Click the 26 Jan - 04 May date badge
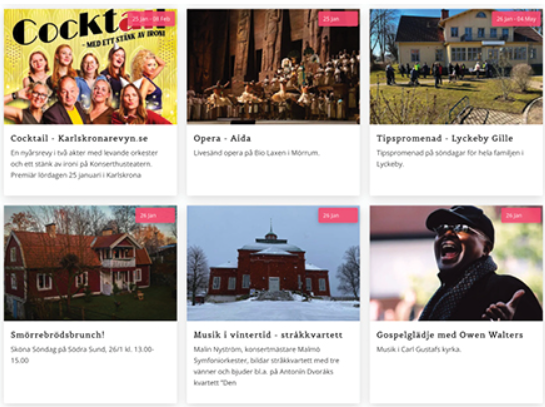Screen dimensions: 545x407 coord(516,19)
